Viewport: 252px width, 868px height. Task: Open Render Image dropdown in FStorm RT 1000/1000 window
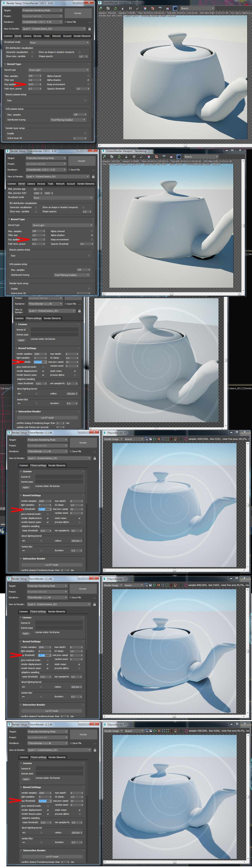(x=113, y=439)
